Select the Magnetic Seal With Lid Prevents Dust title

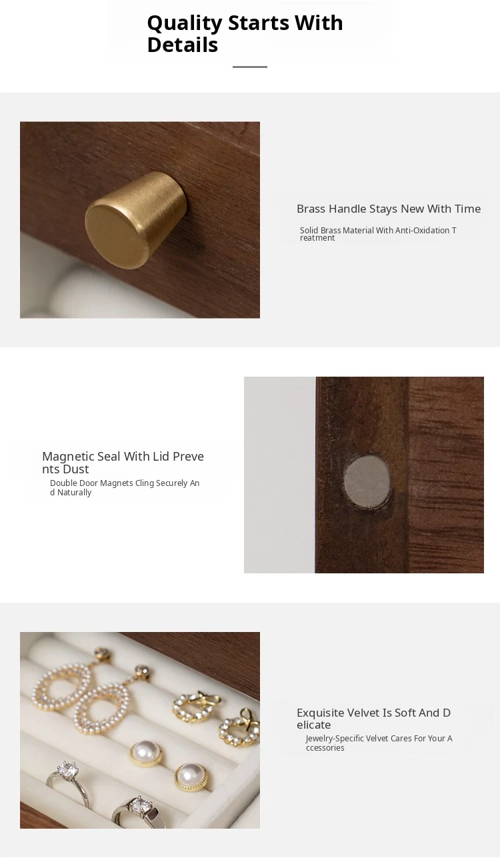coord(123,463)
